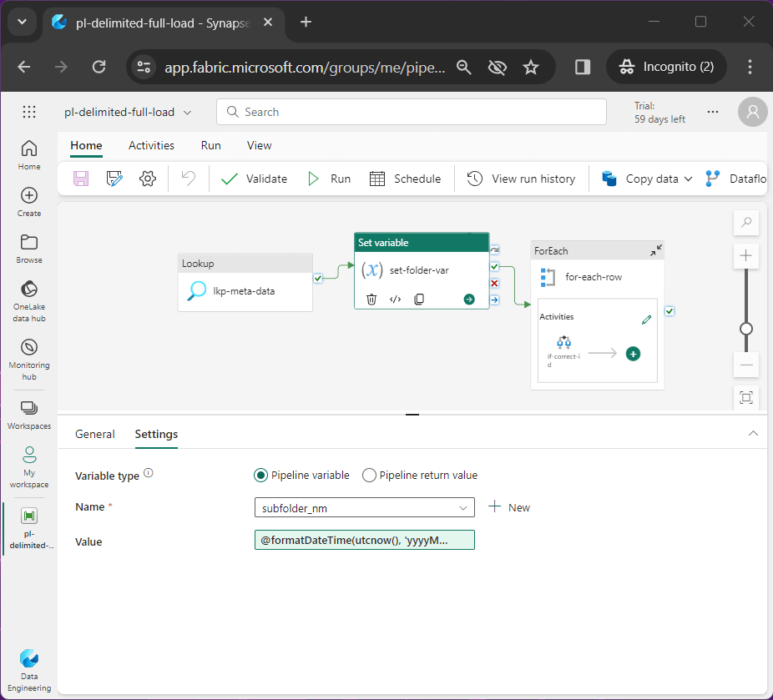
Task: Zoom to fit the pipeline canvas
Action: click(x=746, y=397)
